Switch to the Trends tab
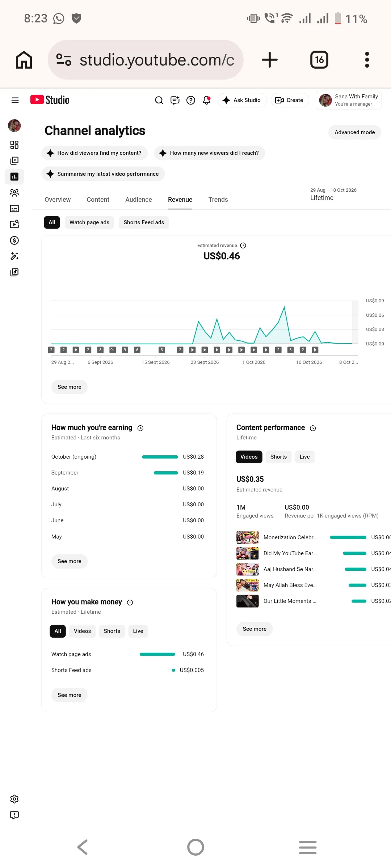The image size is (391, 868). click(x=218, y=200)
